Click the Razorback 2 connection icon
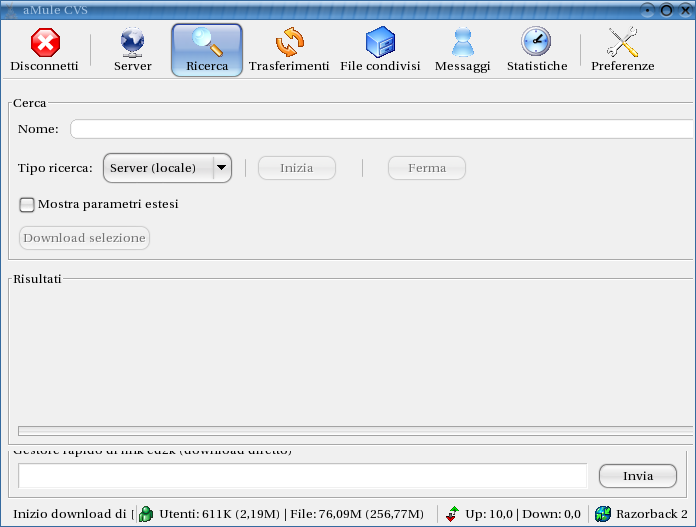696x527 pixels. pyautogui.click(x=603, y=514)
